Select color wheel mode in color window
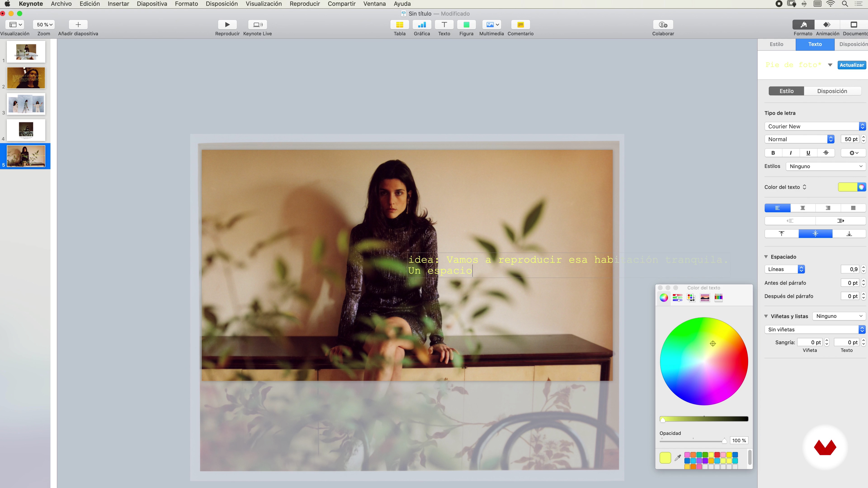Viewport: 868px width, 488px height. (x=663, y=297)
